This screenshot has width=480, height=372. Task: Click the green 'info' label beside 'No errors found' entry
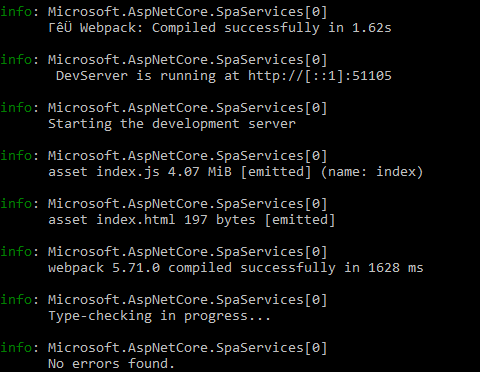point(16,348)
